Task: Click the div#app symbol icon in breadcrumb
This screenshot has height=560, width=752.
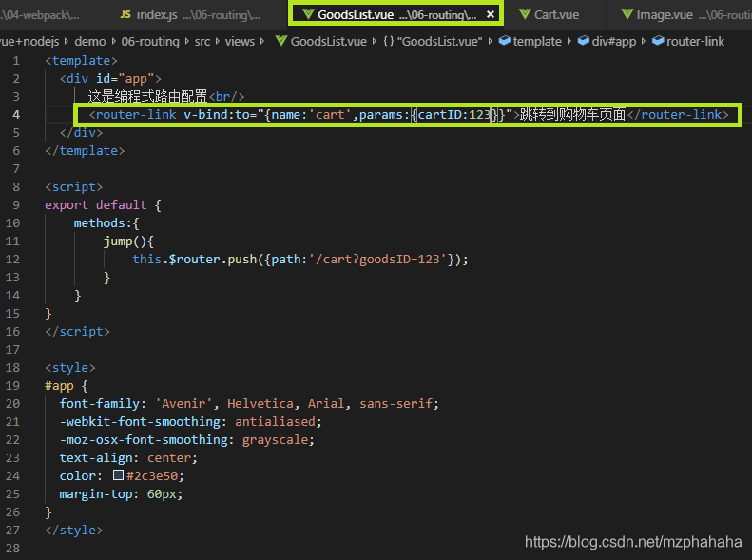Action: pyautogui.click(x=583, y=41)
